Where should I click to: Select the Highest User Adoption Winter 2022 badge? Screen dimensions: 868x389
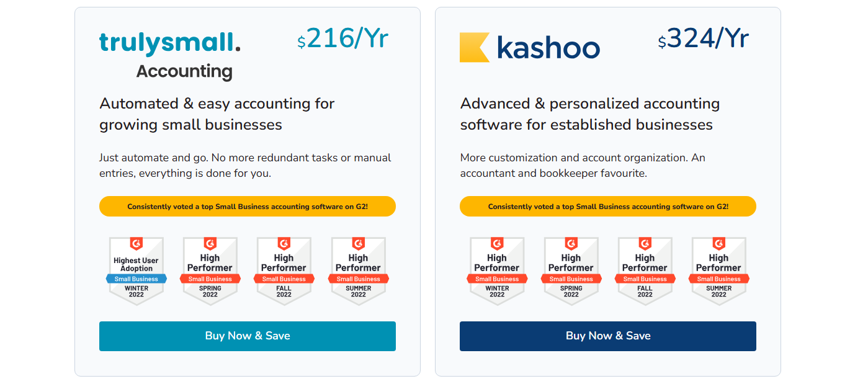136,270
